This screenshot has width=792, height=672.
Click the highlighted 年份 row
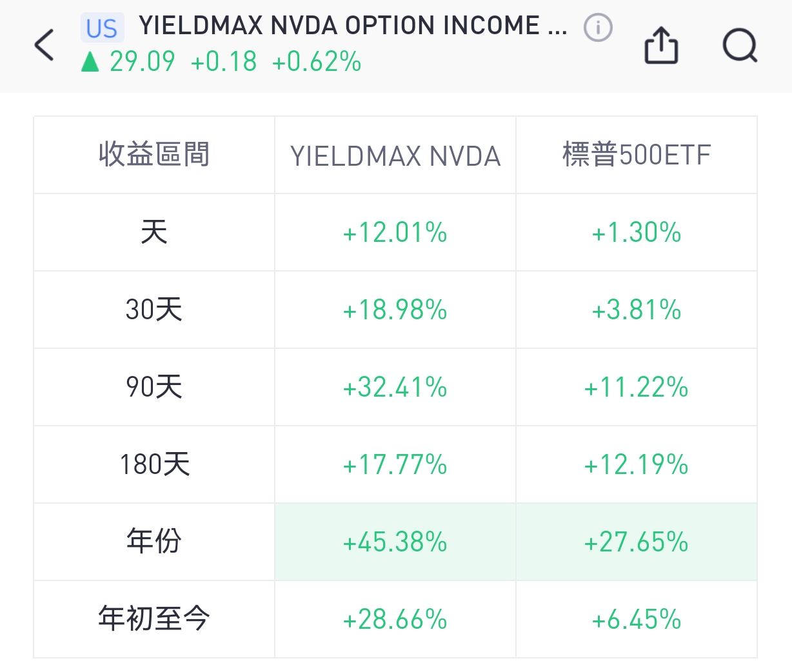click(153, 542)
